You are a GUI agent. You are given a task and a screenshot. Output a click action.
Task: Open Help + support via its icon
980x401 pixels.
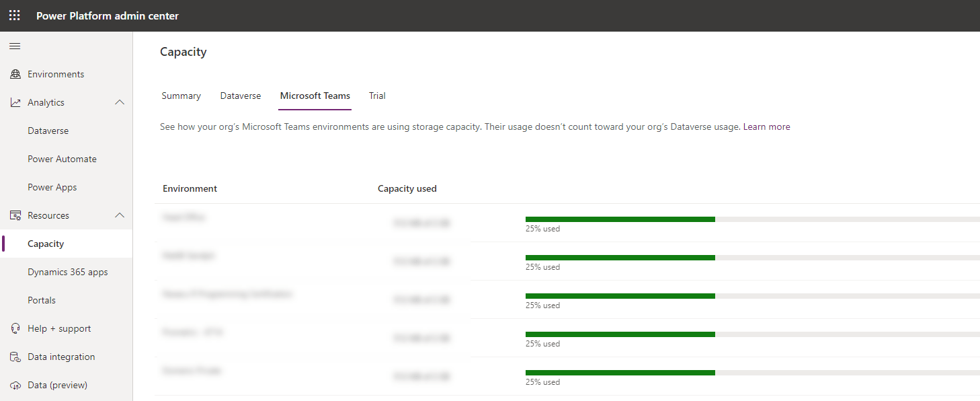pos(14,328)
